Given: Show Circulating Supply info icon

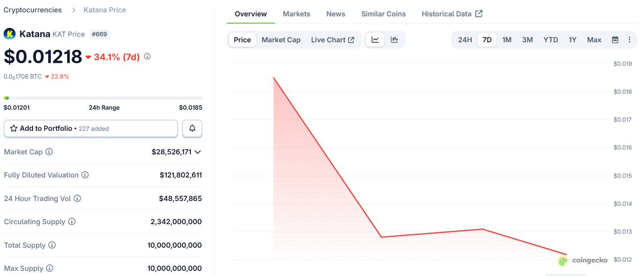Looking at the screenshot, I should (x=72, y=222).
